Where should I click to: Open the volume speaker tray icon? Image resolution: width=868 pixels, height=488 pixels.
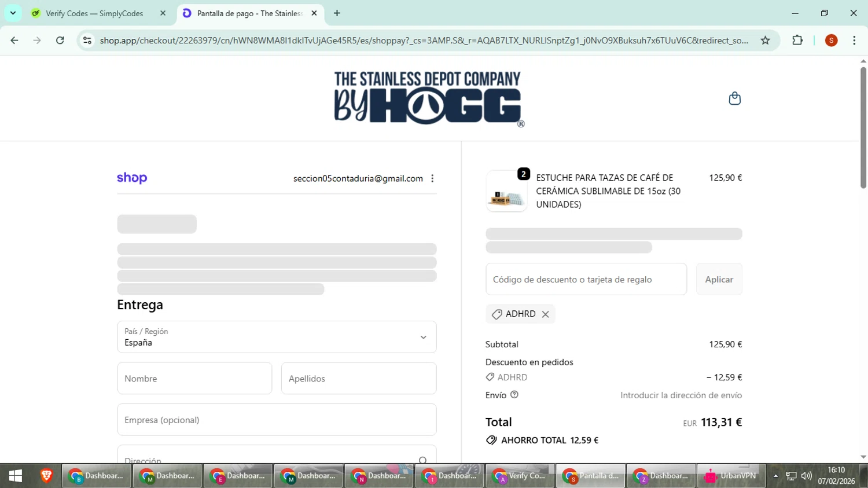click(807, 476)
